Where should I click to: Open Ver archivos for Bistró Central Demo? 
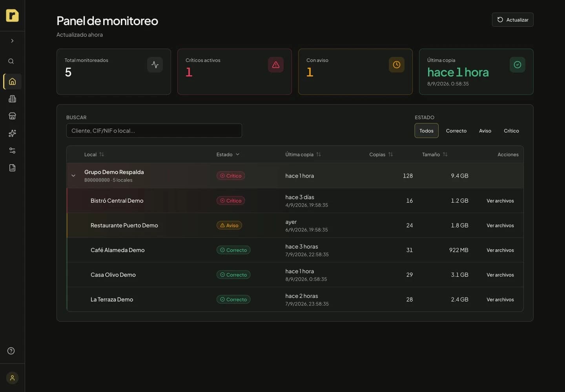coord(500,201)
